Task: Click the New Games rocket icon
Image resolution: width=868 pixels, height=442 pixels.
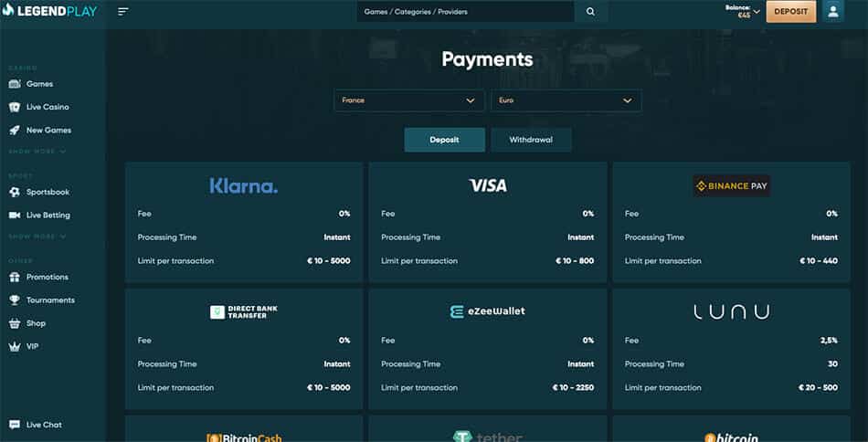Action: [x=15, y=131]
